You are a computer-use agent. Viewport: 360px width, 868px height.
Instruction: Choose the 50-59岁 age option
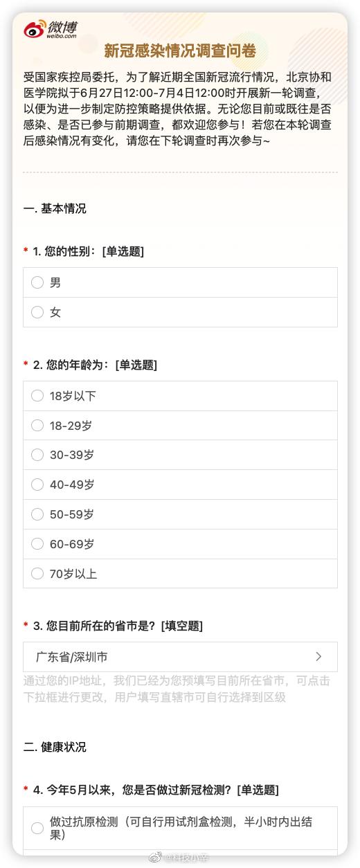(x=180, y=514)
